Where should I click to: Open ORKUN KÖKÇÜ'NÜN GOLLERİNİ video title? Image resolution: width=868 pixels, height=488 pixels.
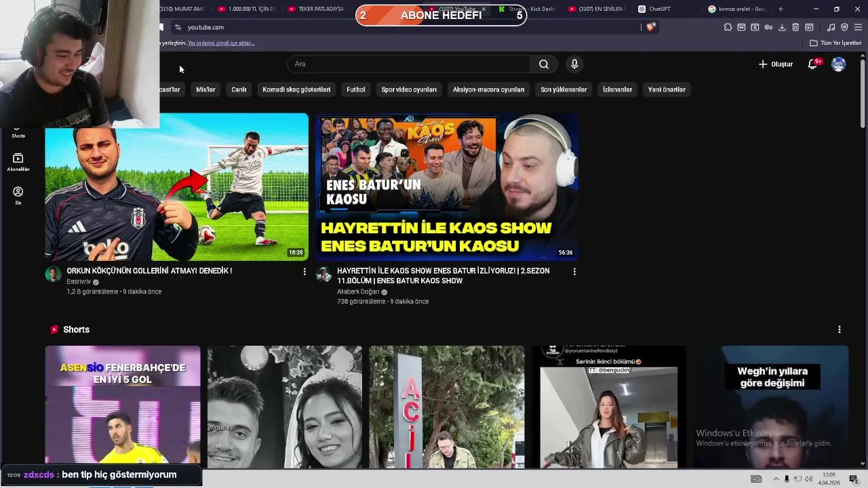pyautogui.click(x=149, y=271)
